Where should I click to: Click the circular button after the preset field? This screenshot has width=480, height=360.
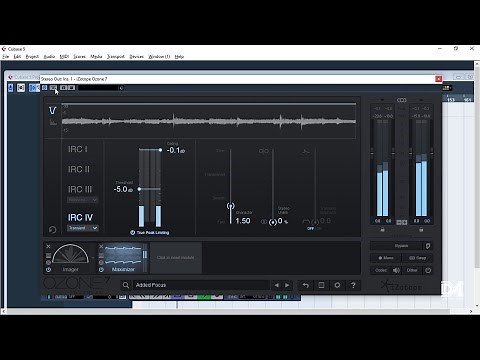point(121,88)
